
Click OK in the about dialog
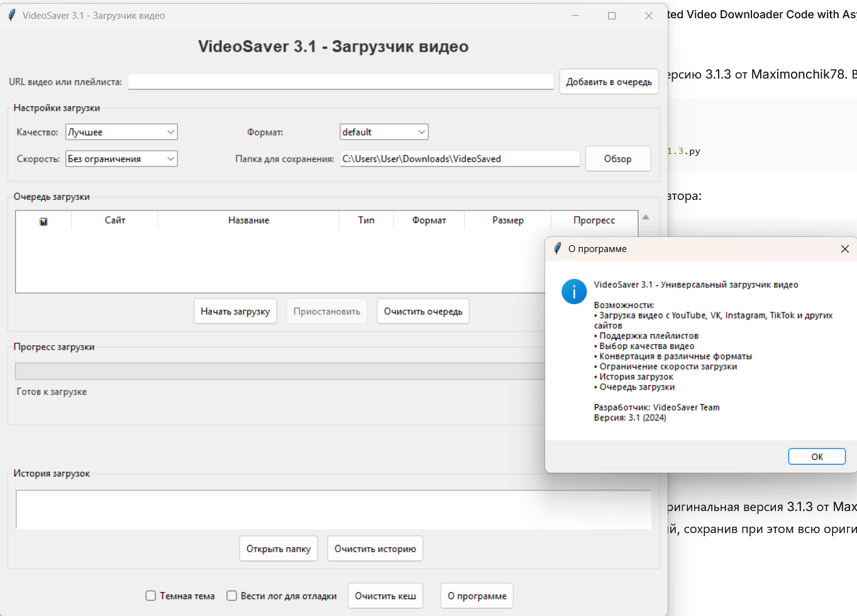(x=816, y=457)
